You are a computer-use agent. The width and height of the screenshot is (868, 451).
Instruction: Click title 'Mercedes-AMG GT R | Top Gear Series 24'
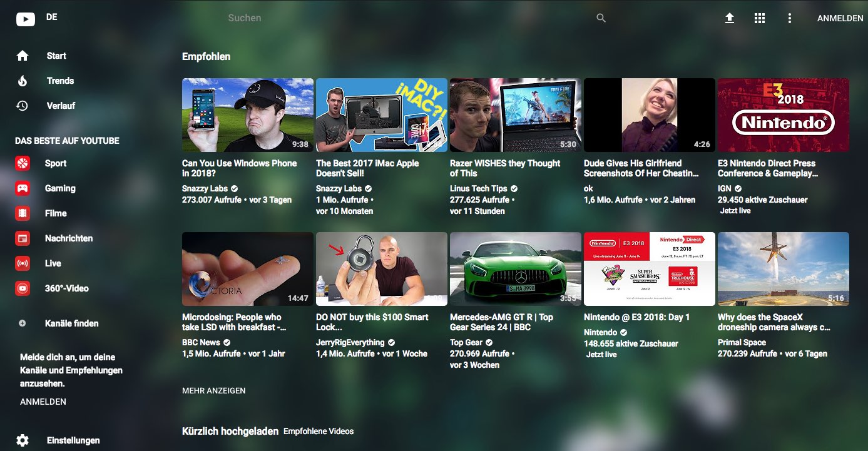point(501,322)
